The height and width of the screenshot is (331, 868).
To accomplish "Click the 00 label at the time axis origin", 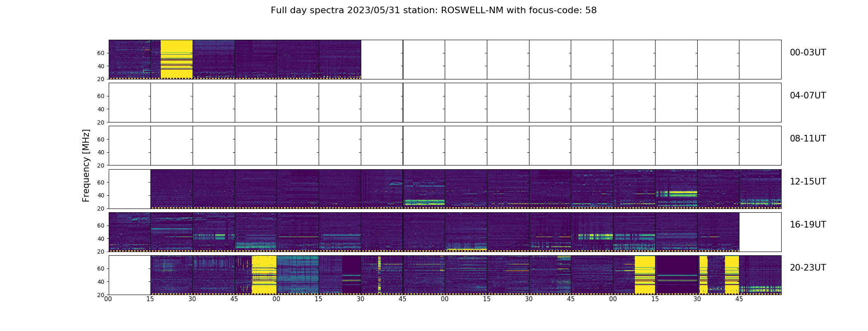I will point(108,299).
